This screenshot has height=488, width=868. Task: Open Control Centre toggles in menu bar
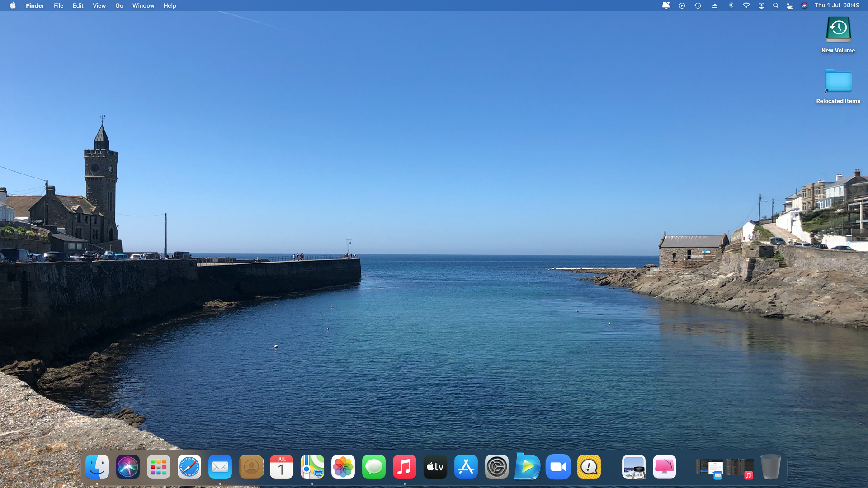790,5
